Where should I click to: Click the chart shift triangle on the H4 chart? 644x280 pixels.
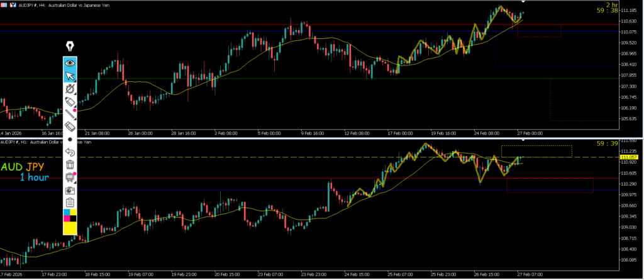[x=523, y=3]
